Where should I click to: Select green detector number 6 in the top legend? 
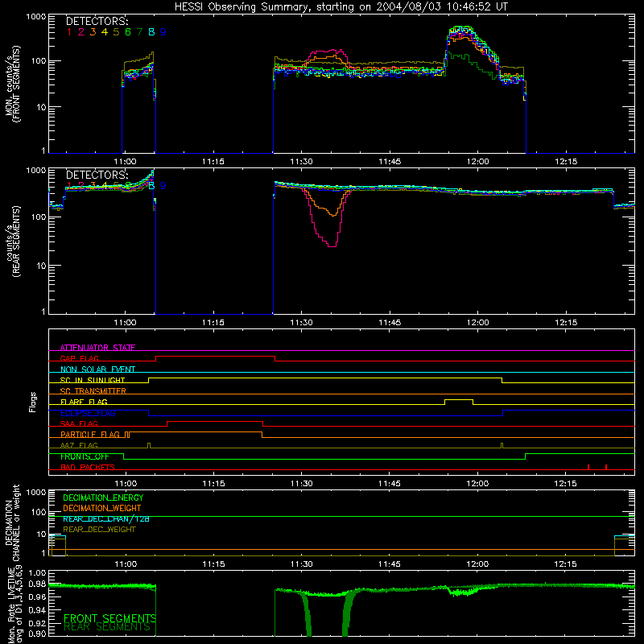pyautogui.click(x=128, y=32)
